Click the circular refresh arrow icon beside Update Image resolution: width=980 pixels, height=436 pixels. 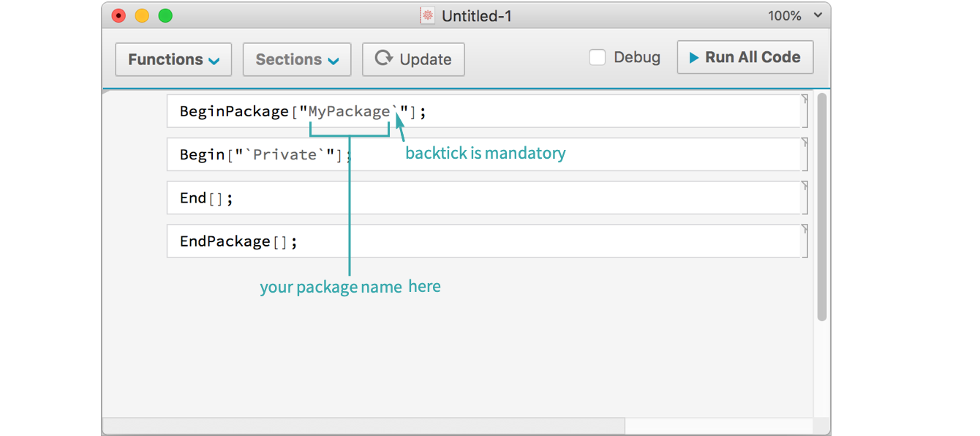[383, 59]
